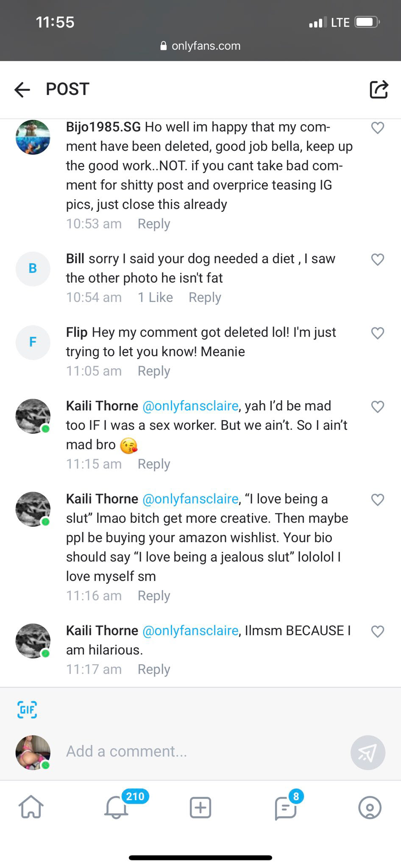Image resolution: width=401 pixels, height=868 pixels.
Task: View the 1 Like on Bill's comment
Action: tap(155, 298)
